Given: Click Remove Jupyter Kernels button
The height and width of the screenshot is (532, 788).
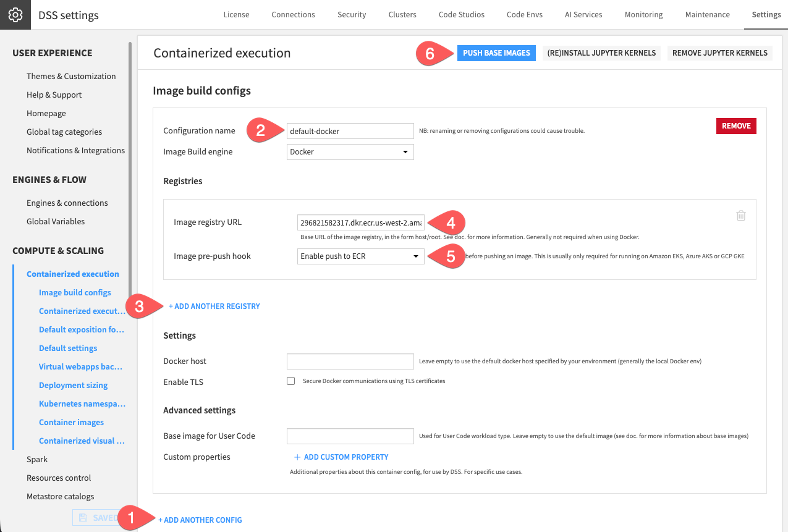Looking at the screenshot, I should pos(720,53).
